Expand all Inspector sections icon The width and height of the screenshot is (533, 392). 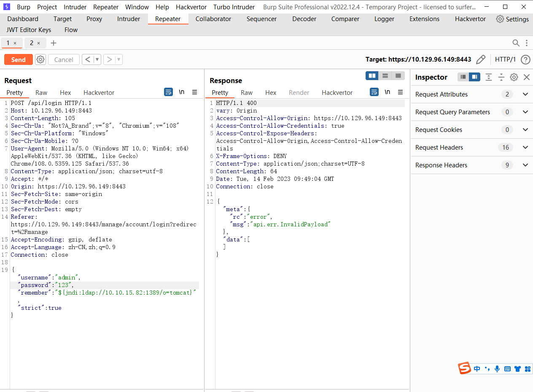[489, 77]
